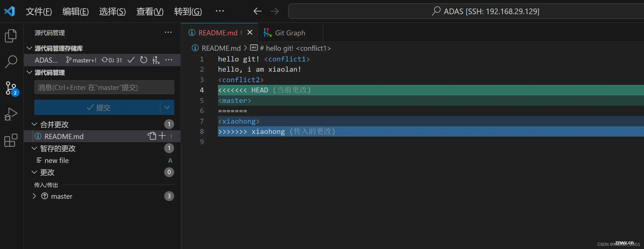
Task: Stage README.md with the plus icon
Action: [162, 136]
